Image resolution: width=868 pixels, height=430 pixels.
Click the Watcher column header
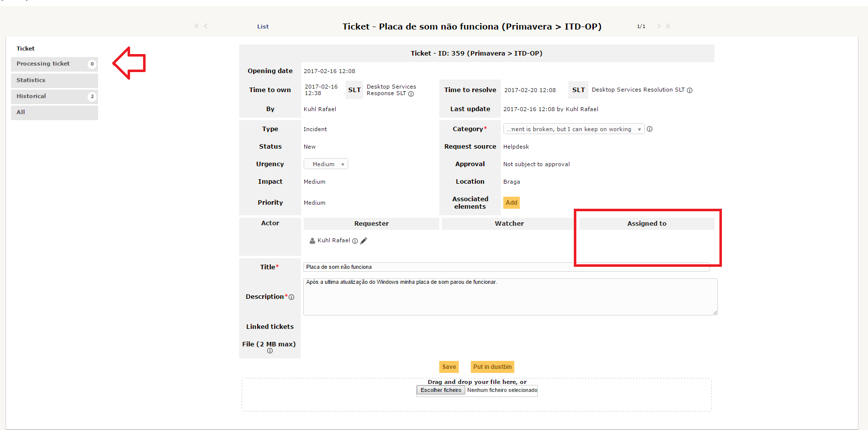click(x=509, y=224)
